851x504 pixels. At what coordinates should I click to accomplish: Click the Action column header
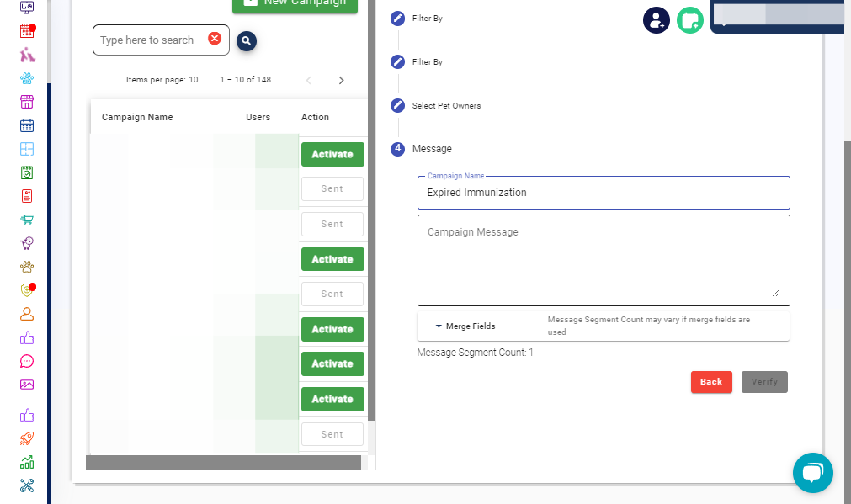click(x=315, y=117)
